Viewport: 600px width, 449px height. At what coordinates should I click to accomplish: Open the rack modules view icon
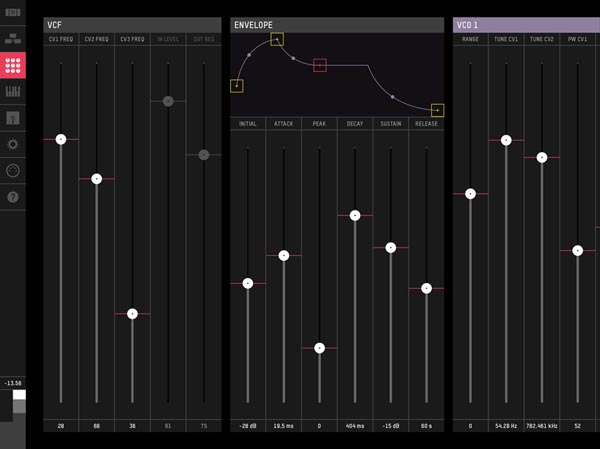pos(13,12)
